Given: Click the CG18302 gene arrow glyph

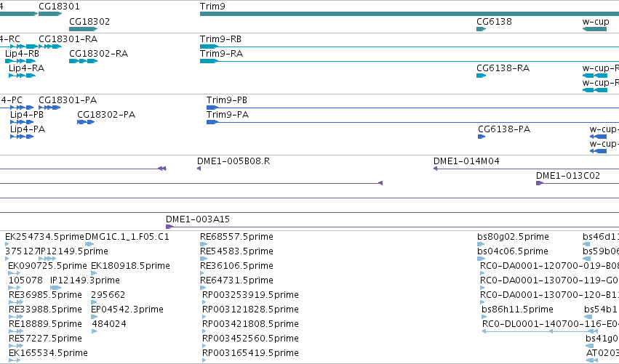Looking at the screenshot, I should click(x=84, y=29).
